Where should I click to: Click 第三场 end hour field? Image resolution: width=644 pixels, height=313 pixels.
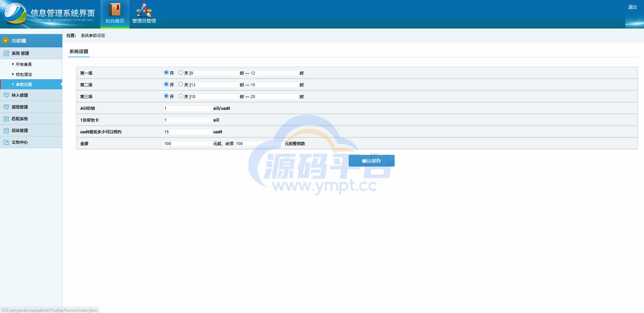click(274, 97)
